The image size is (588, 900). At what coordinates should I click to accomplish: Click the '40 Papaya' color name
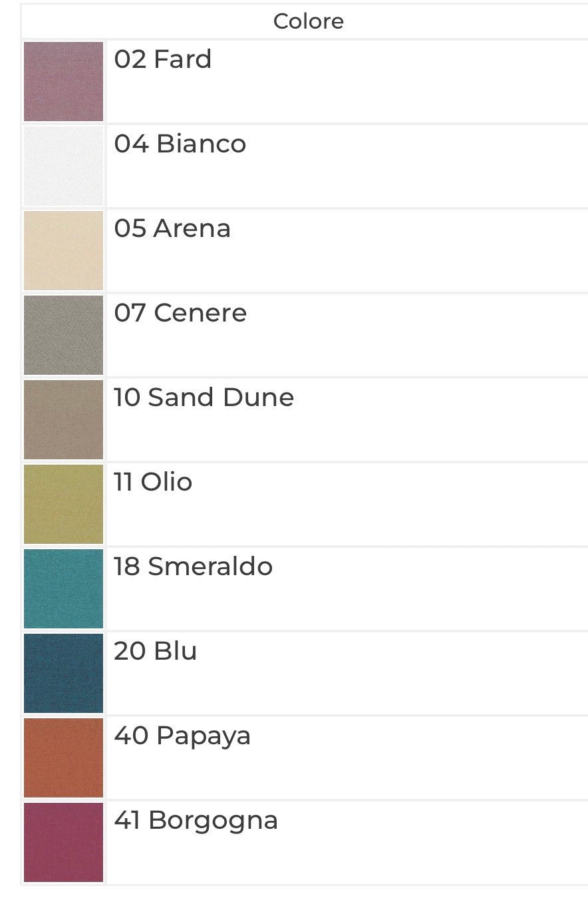pyautogui.click(x=182, y=736)
